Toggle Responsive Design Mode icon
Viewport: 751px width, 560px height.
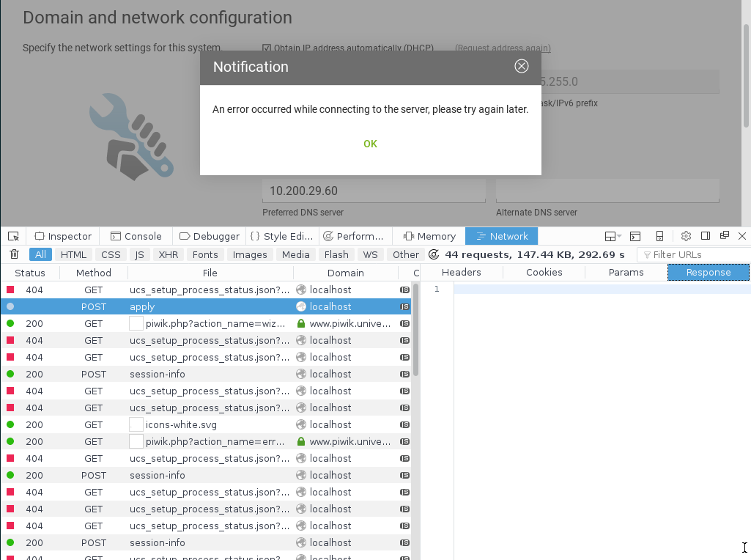pos(659,236)
